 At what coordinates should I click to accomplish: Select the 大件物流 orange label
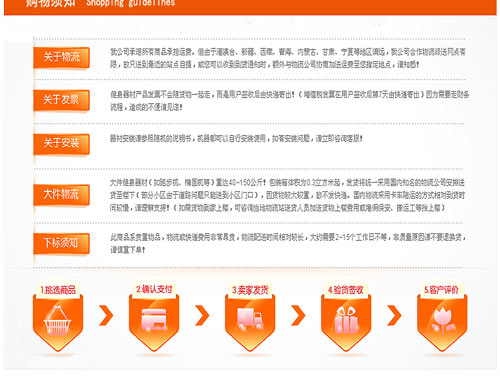click(x=61, y=194)
